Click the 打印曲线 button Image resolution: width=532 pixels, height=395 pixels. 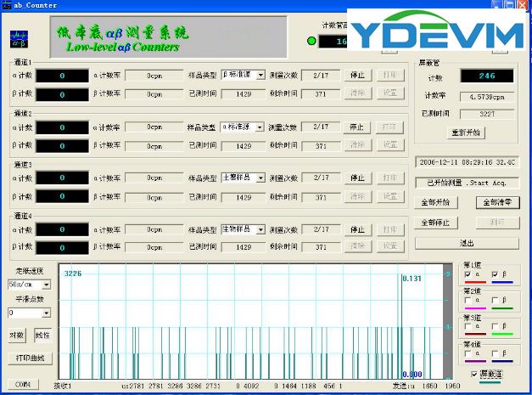[31, 358]
